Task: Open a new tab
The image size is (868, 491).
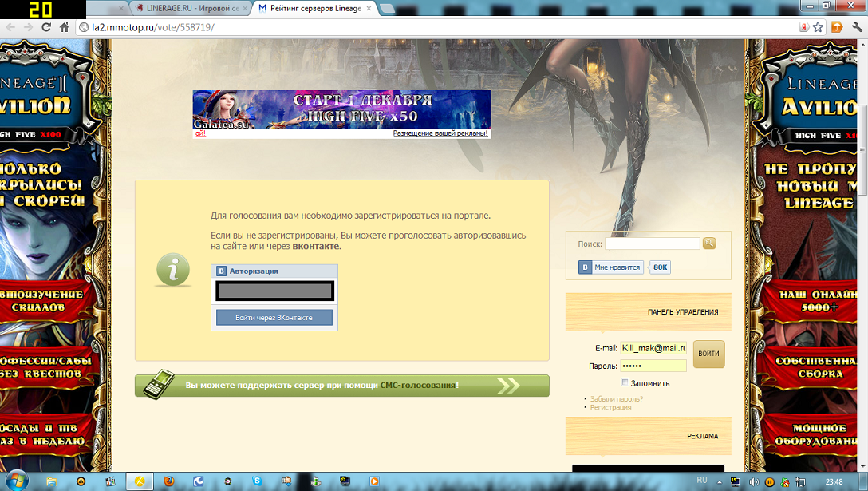Action: (x=387, y=8)
